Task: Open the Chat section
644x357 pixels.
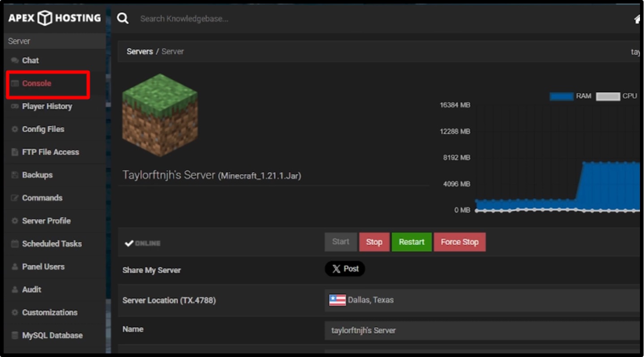Action: 30,60
